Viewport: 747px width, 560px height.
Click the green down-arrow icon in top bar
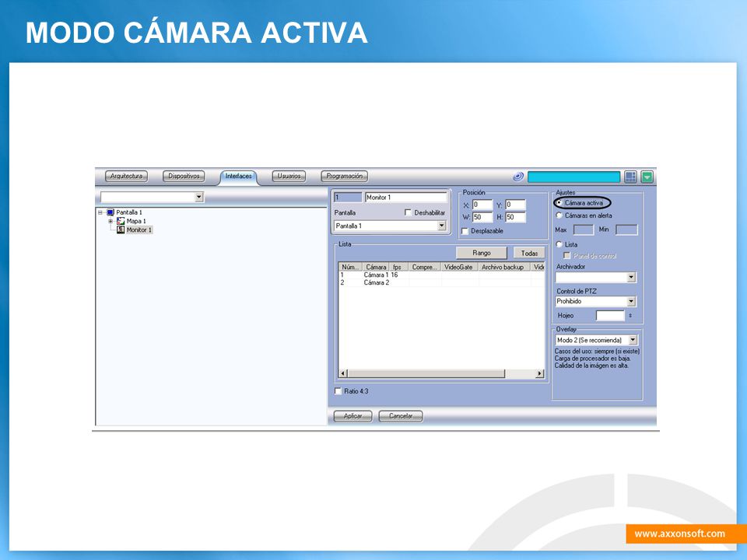tap(647, 177)
